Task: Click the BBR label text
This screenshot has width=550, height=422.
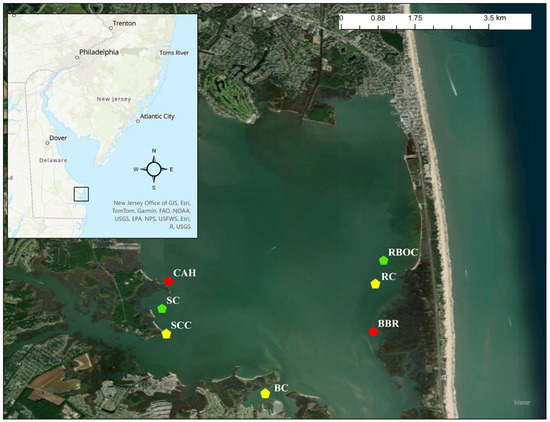Action: 388,323
